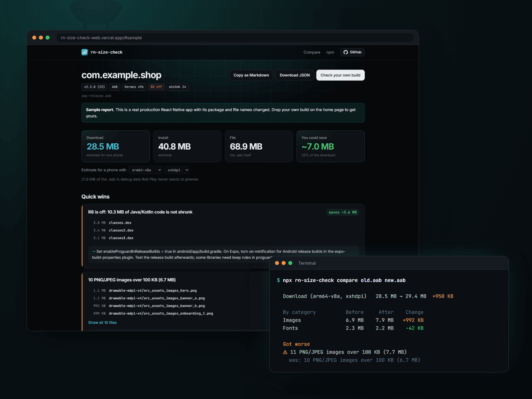Click Copy as Markdown button
Viewport: 532px width, 399px height.
click(251, 75)
